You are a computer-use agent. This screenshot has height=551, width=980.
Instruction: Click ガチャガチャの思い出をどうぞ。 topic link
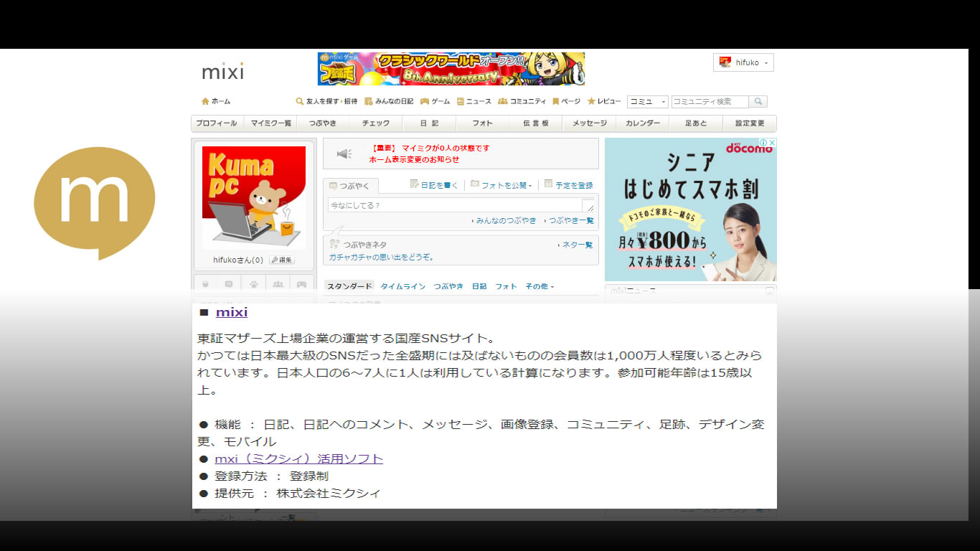[x=382, y=257]
